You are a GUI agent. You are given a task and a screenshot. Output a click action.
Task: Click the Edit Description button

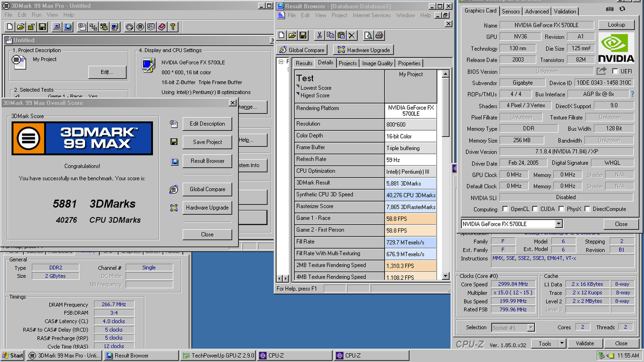click(x=207, y=124)
